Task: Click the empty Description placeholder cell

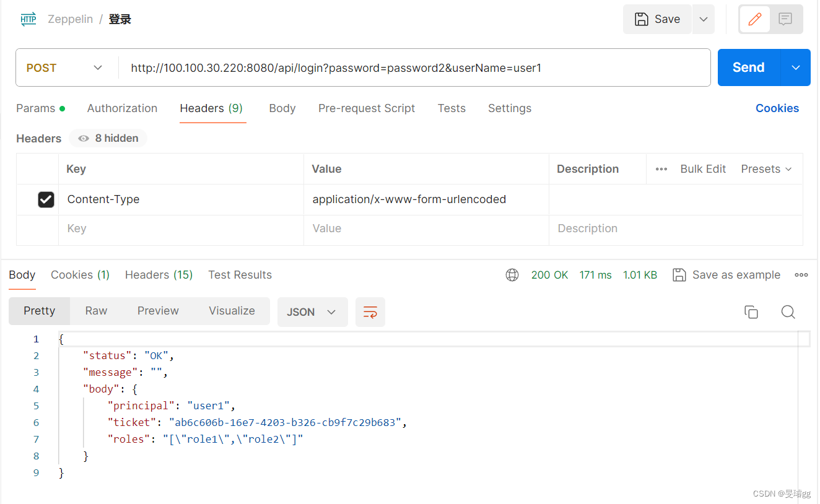Action: [x=676, y=229]
